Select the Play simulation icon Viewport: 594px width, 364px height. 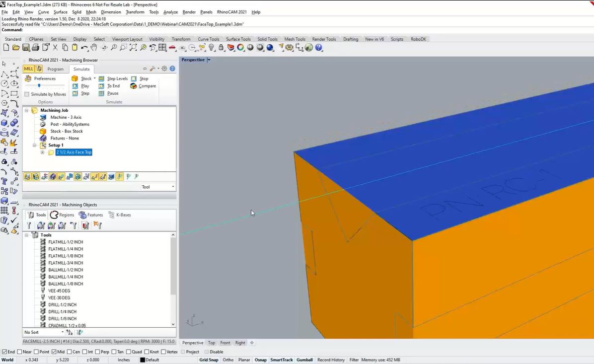click(75, 86)
